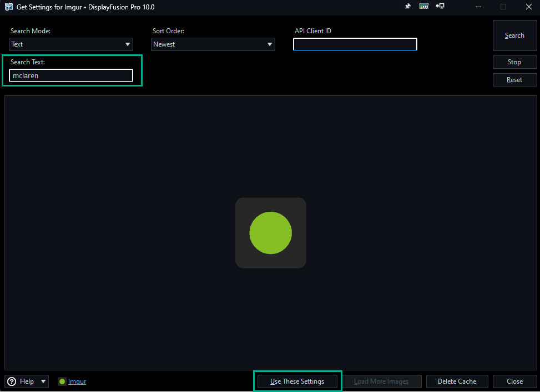
Task: Click the pin window icon in title bar
Action: pos(408,7)
